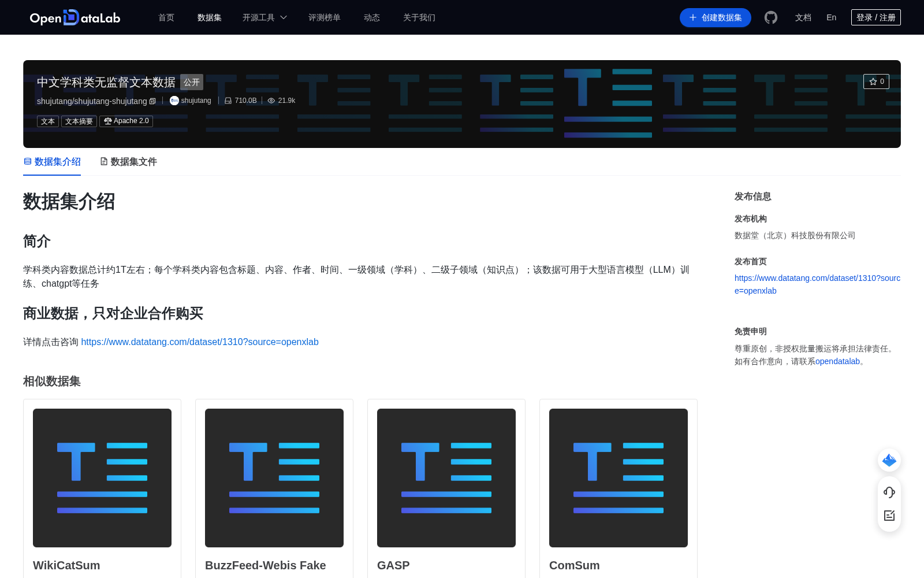Screen dimensions: 924x578
Task: Open the GitHub icon link
Action: (771, 17)
